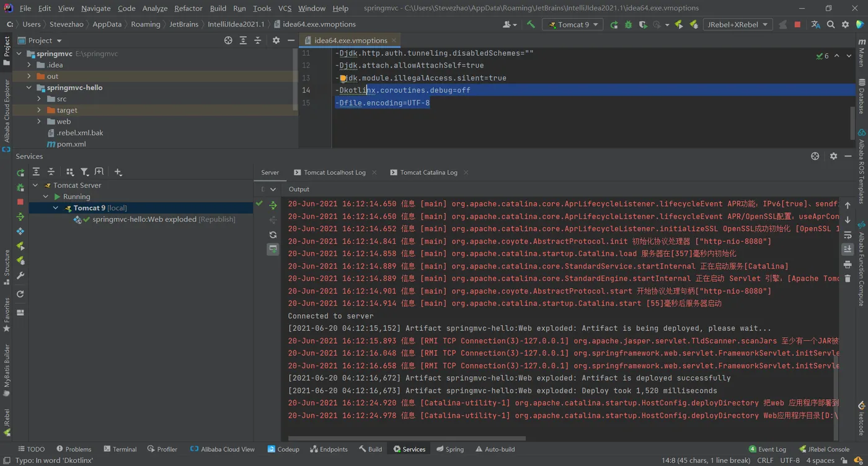Click the wrench Edit Configuration icon in Services
The width and height of the screenshot is (868, 466).
(x=20, y=276)
